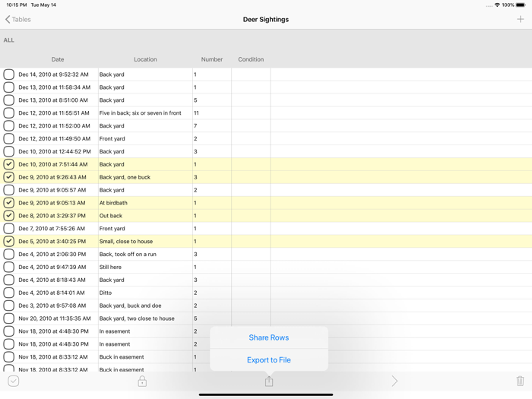Screen dimensions: 532x399
Task: Tap the forward chevron in the bottom toolbar
Action: click(394, 381)
